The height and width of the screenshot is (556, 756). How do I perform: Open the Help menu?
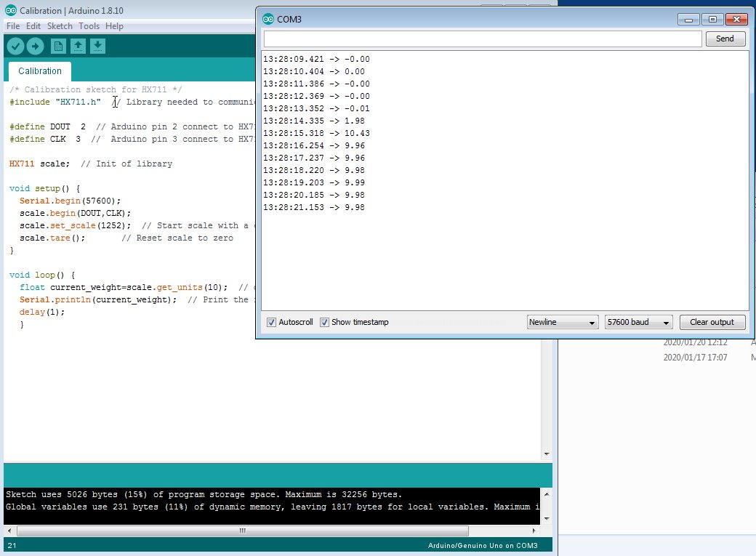[114, 26]
